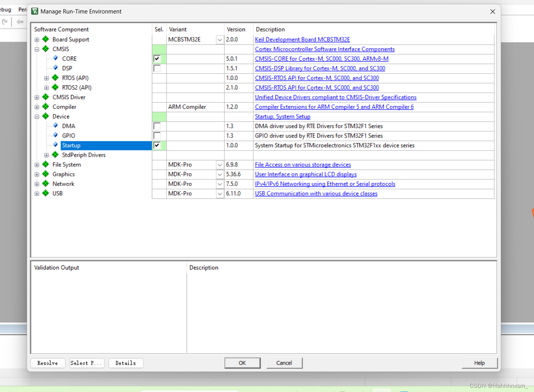Click the blue DSP component icon

(56, 68)
